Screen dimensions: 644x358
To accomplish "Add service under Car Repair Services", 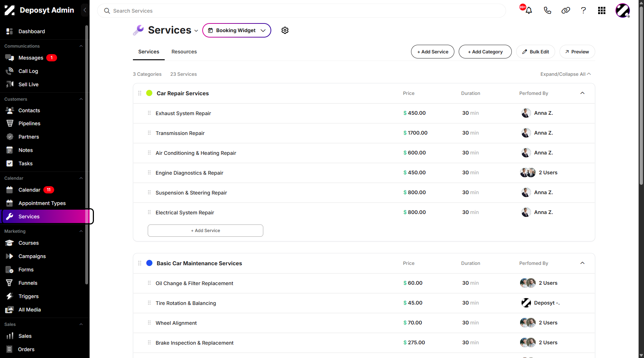I will click(x=206, y=231).
